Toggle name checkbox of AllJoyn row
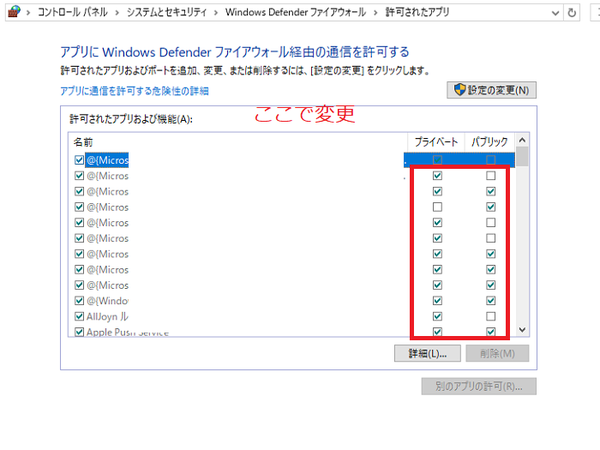 click(79, 316)
